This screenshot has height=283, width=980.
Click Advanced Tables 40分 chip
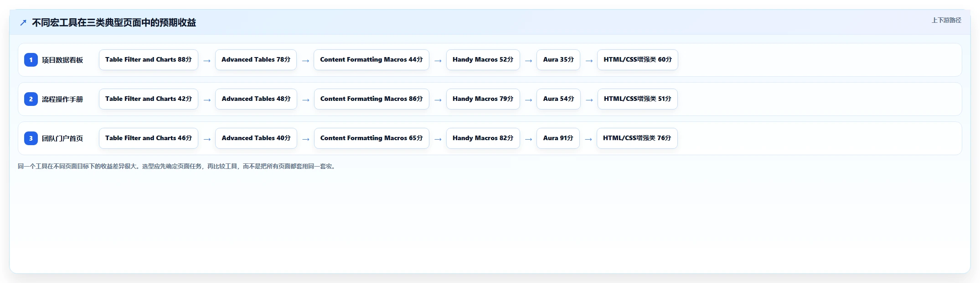point(256,138)
